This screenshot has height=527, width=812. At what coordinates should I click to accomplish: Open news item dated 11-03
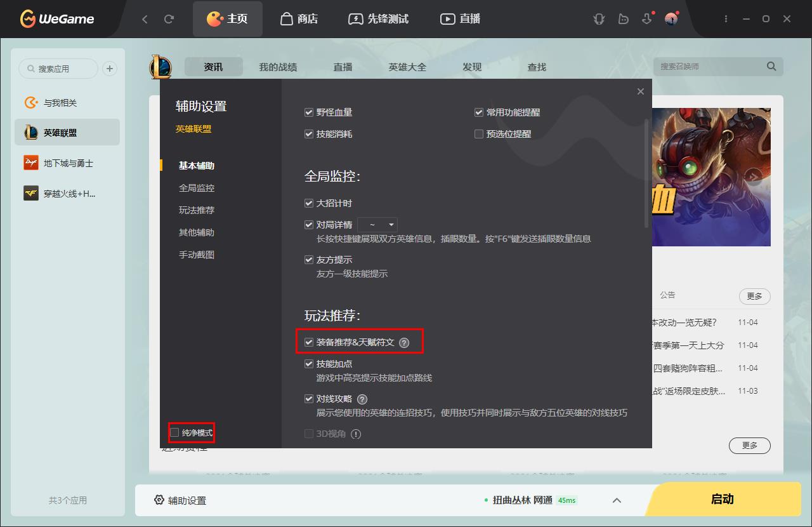coord(710,391)
